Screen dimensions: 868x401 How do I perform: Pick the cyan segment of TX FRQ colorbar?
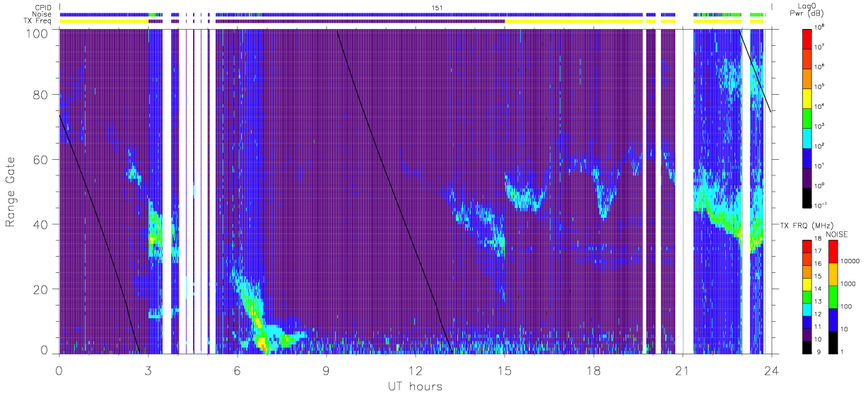[807, 310]
